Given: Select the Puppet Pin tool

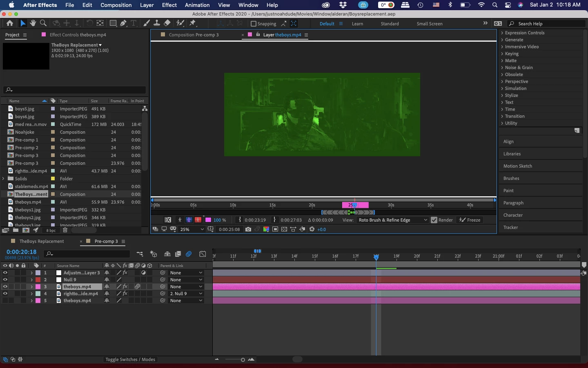Looking at the screenshot, I should [x=193, y=23].
